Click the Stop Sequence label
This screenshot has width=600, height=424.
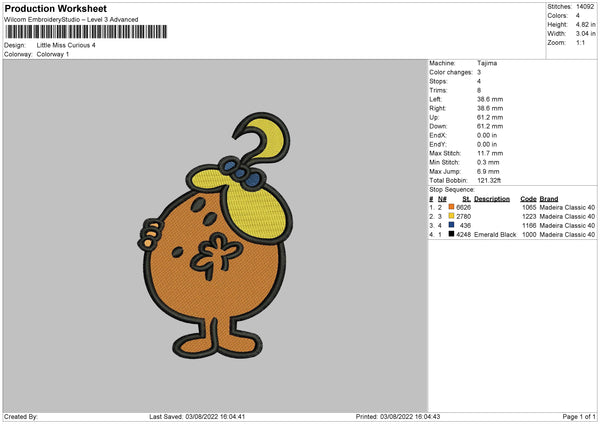point(450,188)
